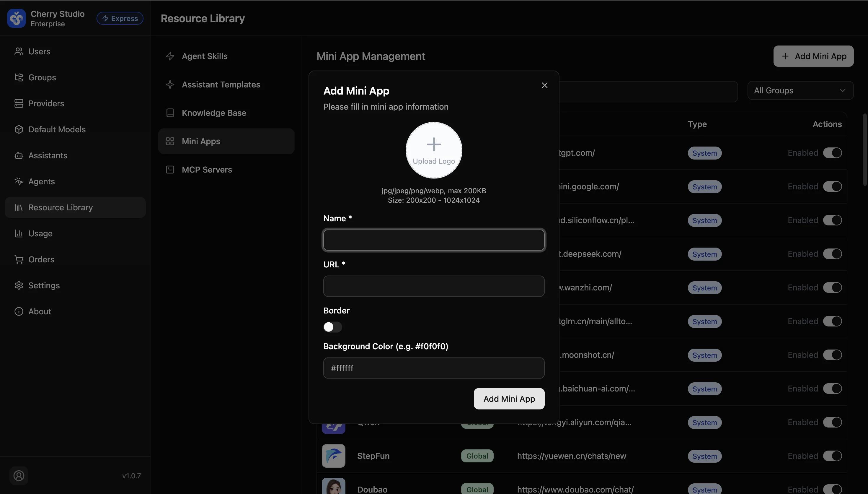
Task: Open Resource Library in the sidebar
Action: pyautogui.click(x=75, y=207)
